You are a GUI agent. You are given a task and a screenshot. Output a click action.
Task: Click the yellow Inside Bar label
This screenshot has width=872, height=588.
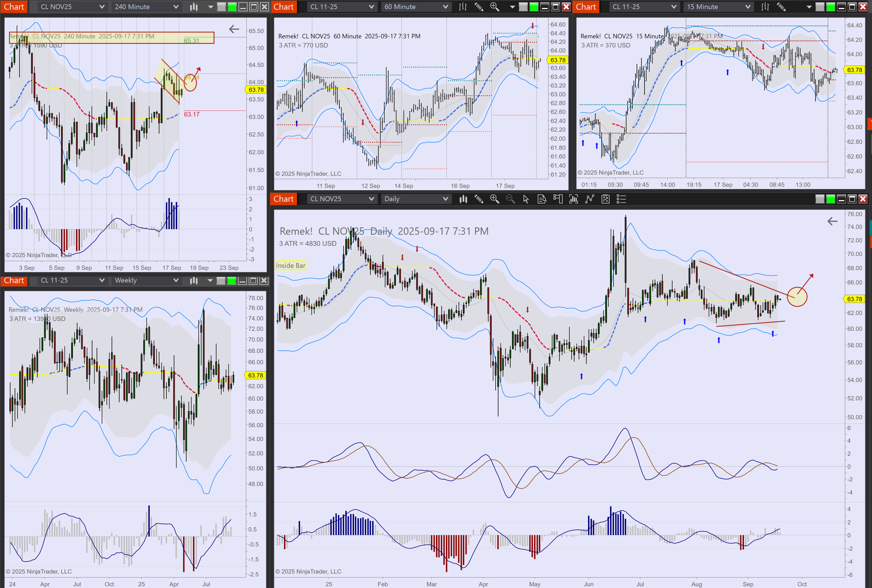coord(291,265)
